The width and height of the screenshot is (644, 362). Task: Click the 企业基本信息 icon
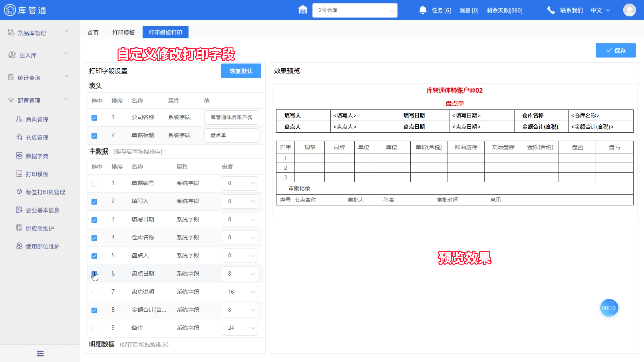tap(19, 210)
